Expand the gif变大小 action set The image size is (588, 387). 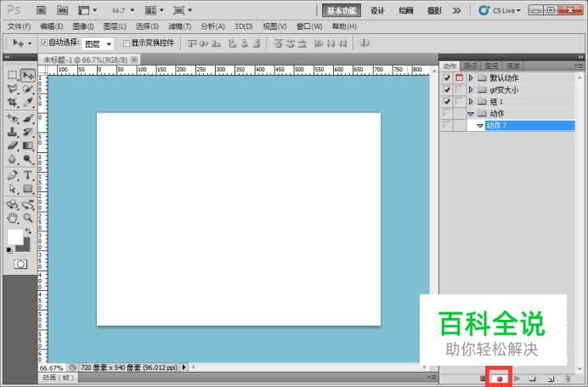[x=471, y=89]
